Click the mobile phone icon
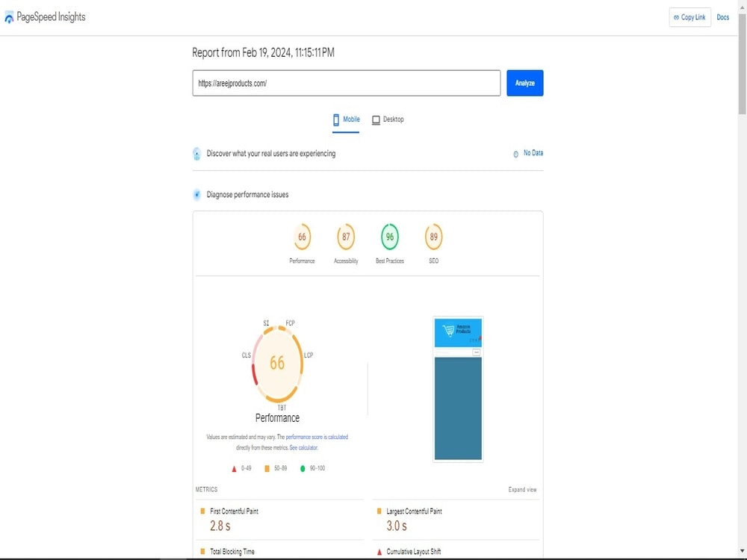747x560 pixels. click(x=336, y=119)
